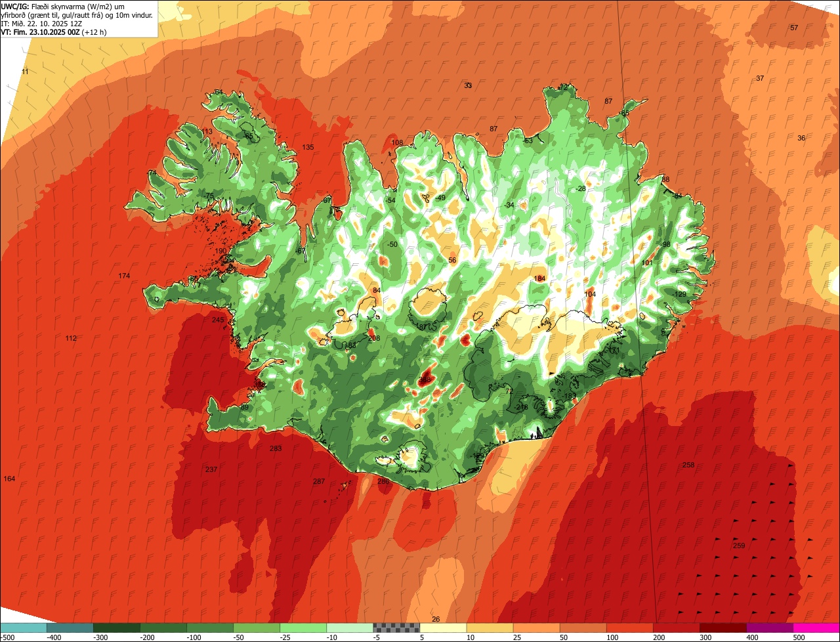This screenshot has width=840, height=642.
Task: Click the valid time 'VT: Fim. 23.10.2025 00Z (+12 h)'
Action: [x=54, y=32]
